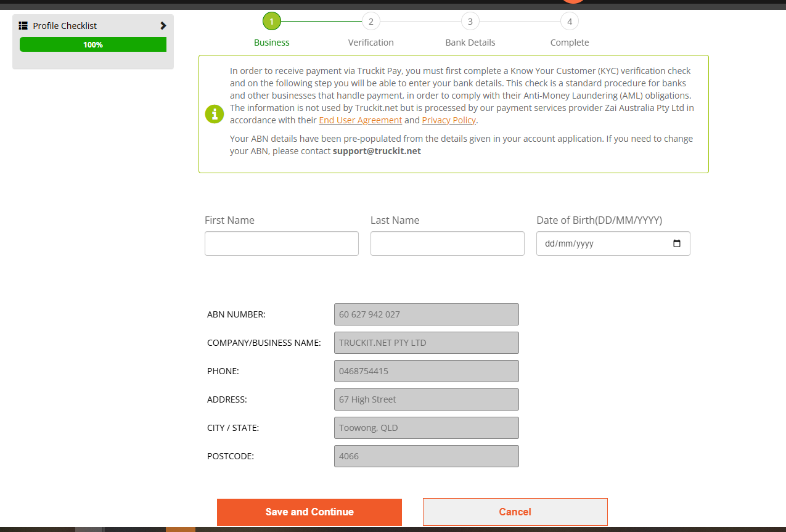Image resolution: width=786 pixels, height=532 pixels.
Task: Select step 1 Business circle
Action: tap(272, 22)
